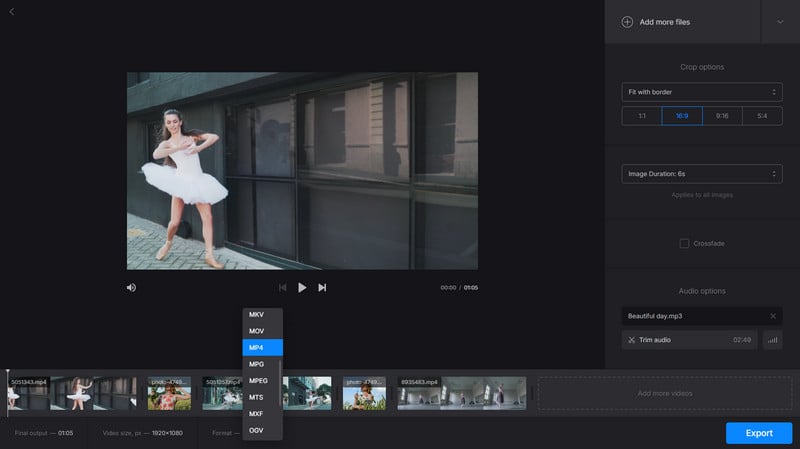Choose OGV from the format list

pyautogui.click(x=262, y=430)
